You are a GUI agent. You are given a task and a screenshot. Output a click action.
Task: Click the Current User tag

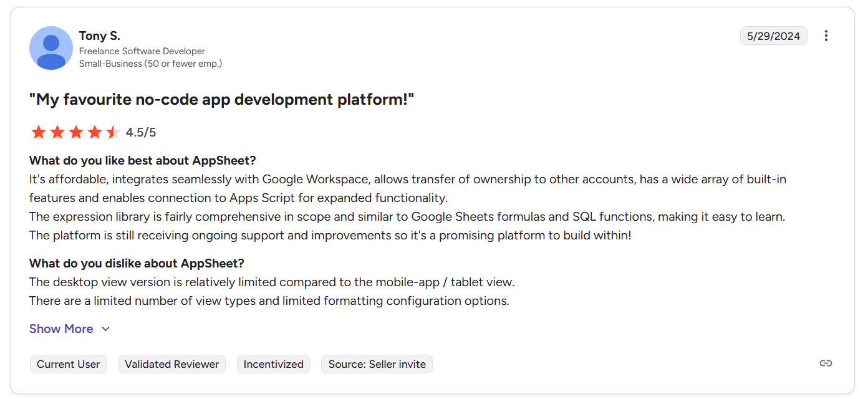pos(69,364)
